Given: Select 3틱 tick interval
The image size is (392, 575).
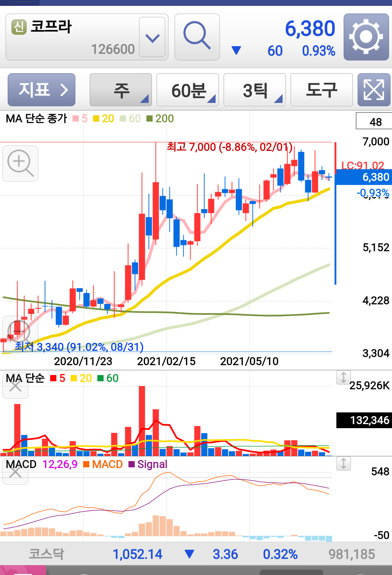Looking at the screenshot, I should pyautogui.click(x=255, y=90).
